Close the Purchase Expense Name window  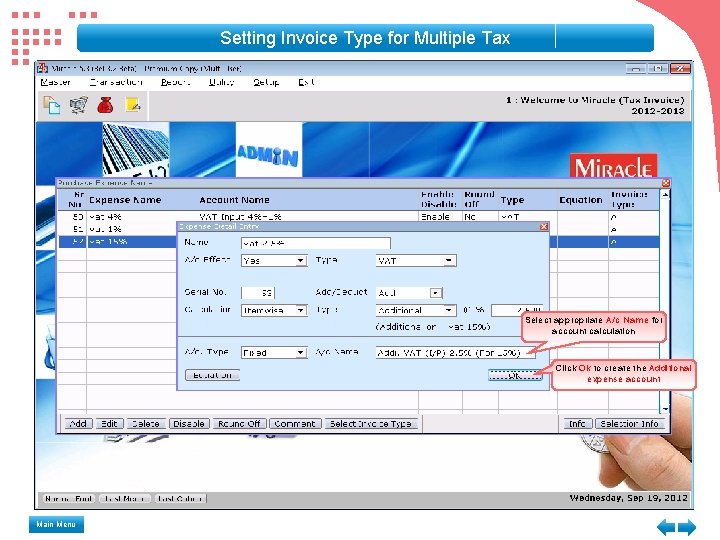tap(665, 183)
